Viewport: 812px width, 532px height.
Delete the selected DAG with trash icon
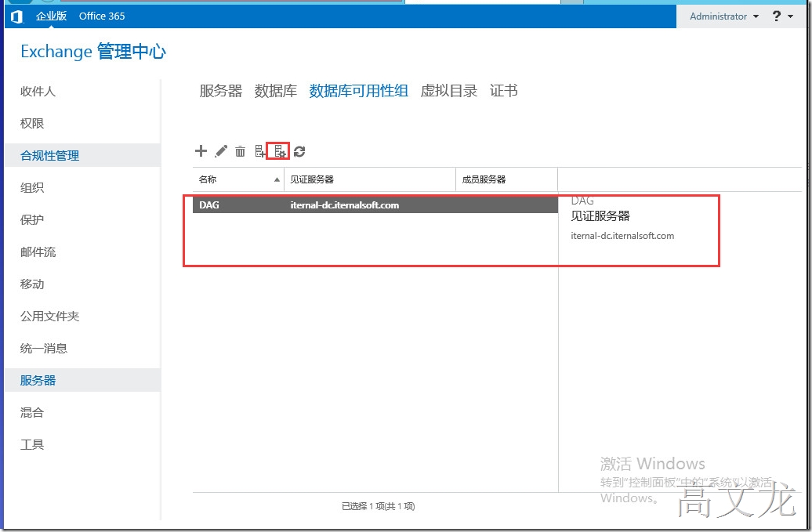click(241, 151)
